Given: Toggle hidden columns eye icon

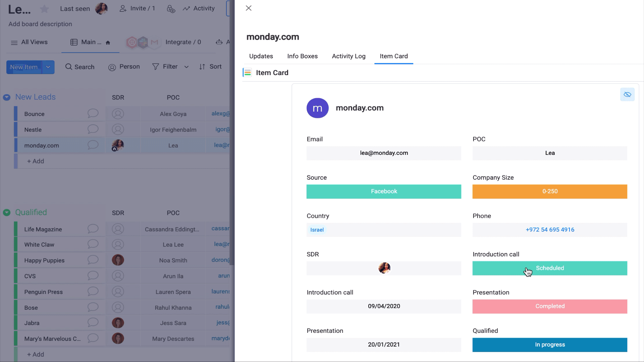Looking at the screenshot, I should point(627,95).
